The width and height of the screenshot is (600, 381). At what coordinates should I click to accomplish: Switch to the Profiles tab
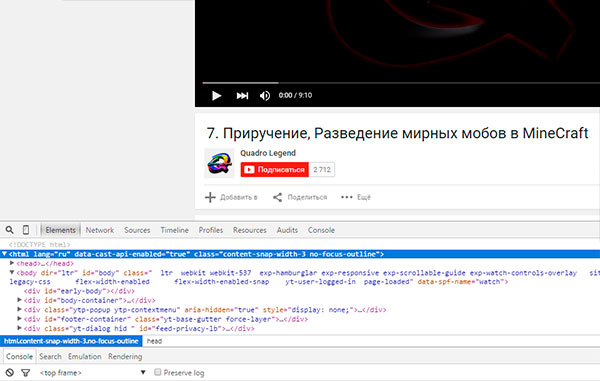click(211, 230)
